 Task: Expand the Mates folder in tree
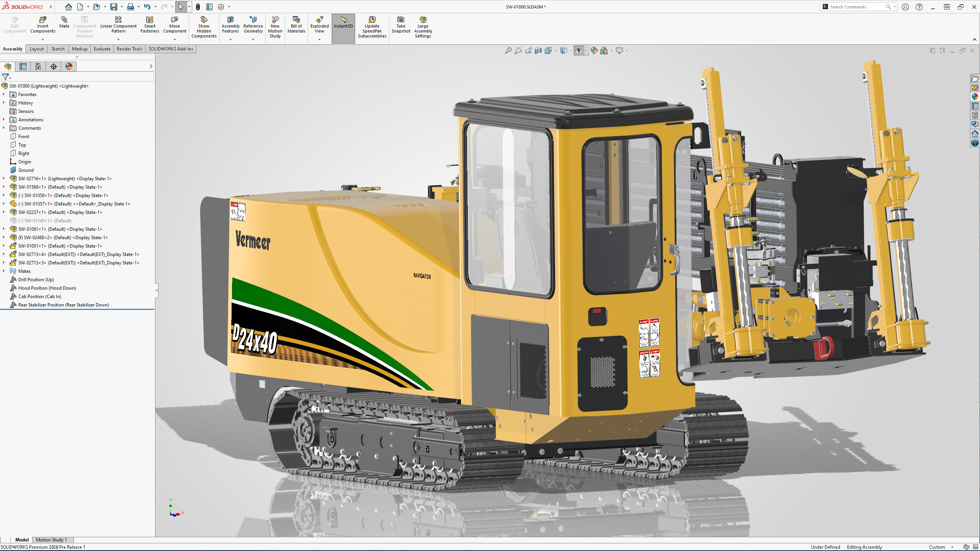tap(4, 271)
